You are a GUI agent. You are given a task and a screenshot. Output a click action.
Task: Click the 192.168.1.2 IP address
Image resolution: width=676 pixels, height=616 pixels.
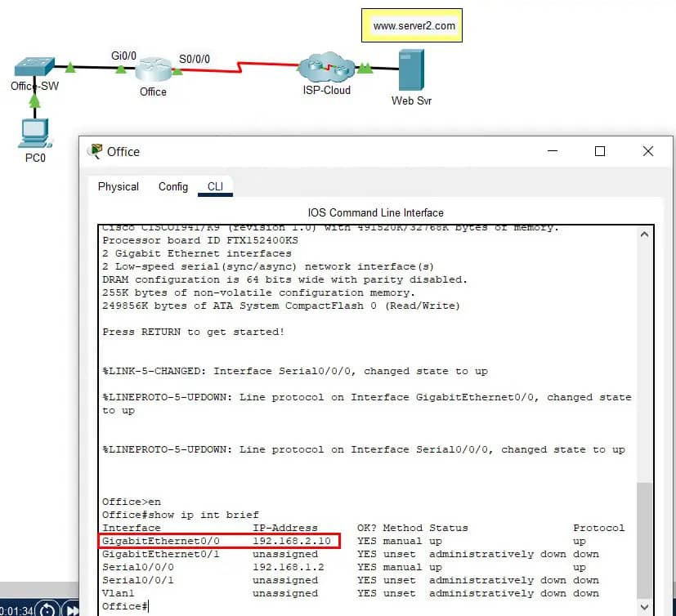[x=289, y=567]
